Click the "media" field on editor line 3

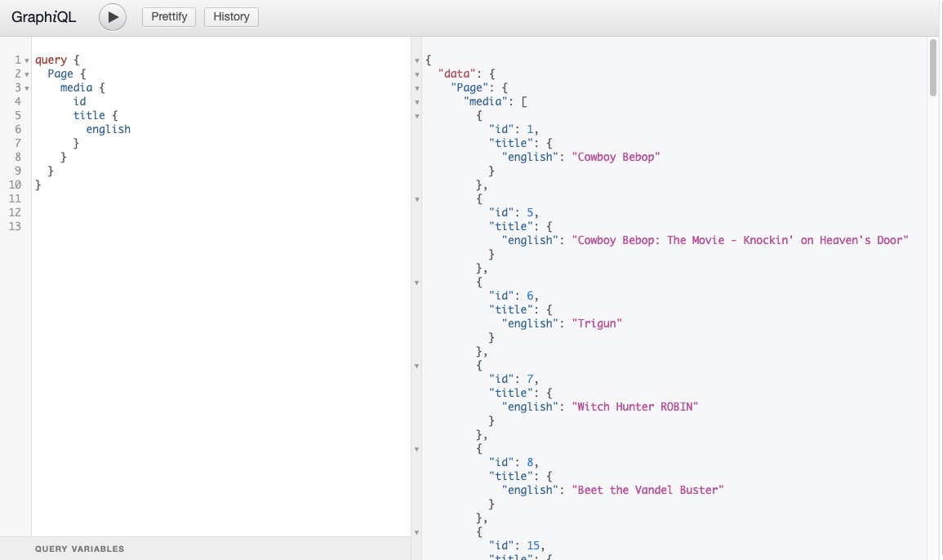pyautogui.click(x=77, y=87)
